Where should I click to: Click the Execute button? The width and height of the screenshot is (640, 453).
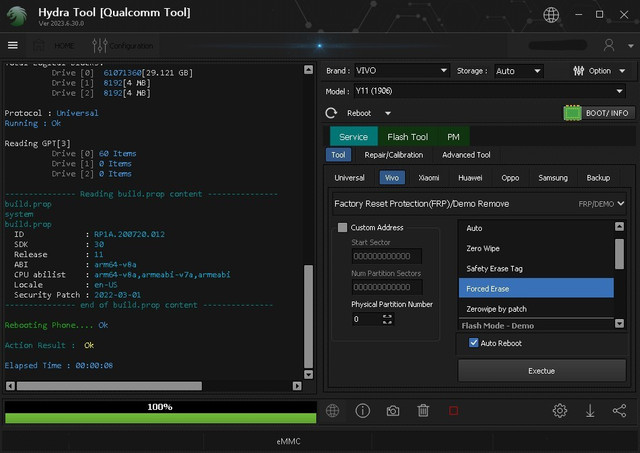[542, 371]
